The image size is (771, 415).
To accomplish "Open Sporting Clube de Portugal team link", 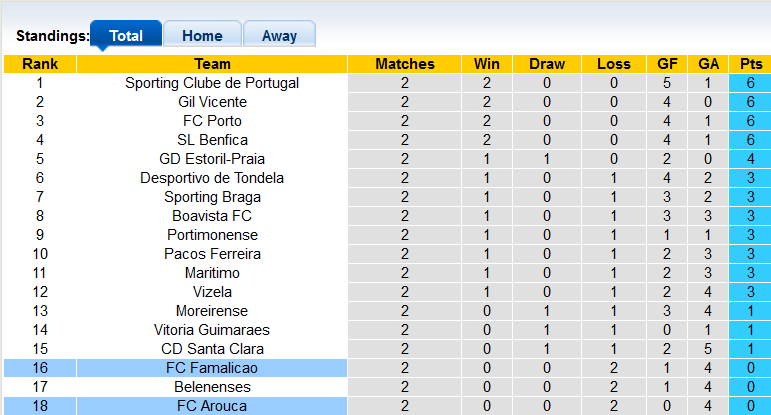I will [212, 83].
